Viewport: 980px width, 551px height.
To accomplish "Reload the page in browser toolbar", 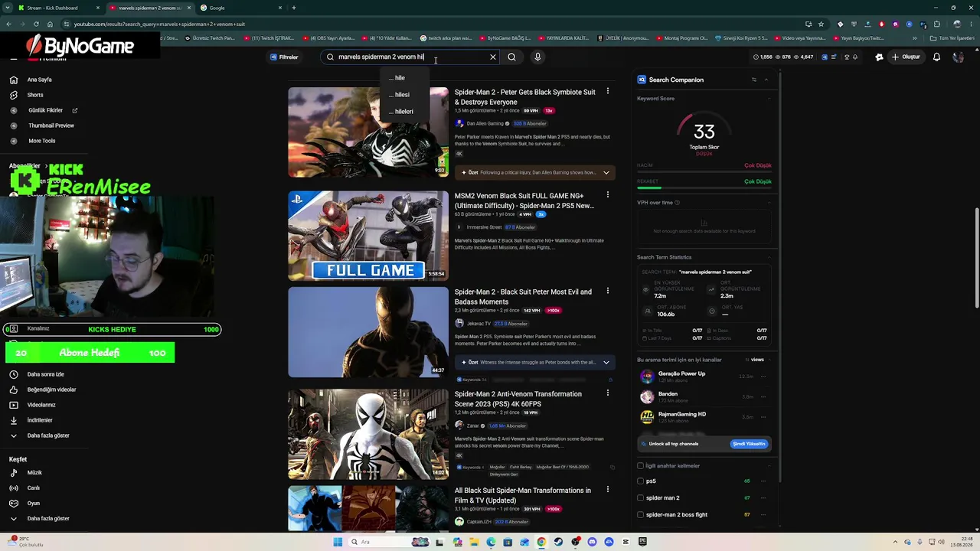I will 34,24.
